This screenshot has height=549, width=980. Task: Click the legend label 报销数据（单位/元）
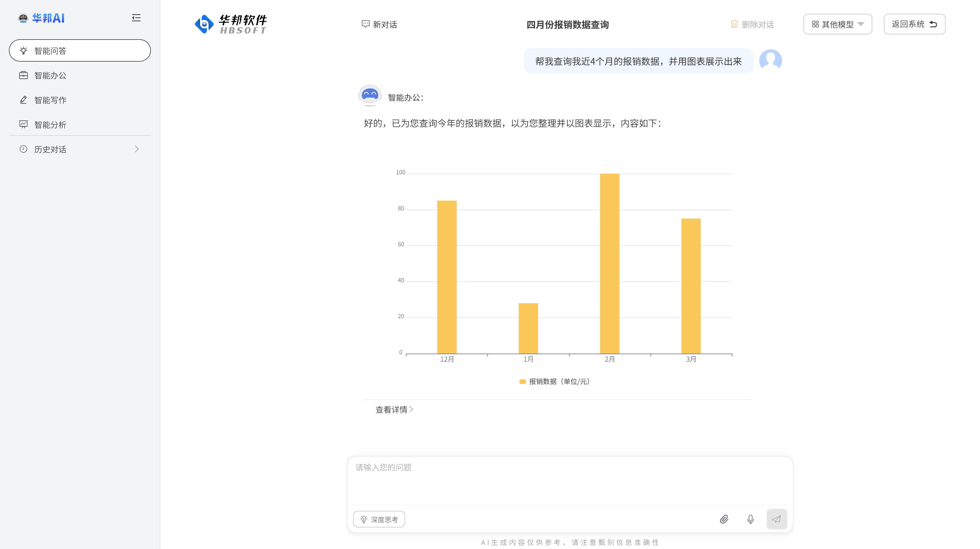pos(559,381)
